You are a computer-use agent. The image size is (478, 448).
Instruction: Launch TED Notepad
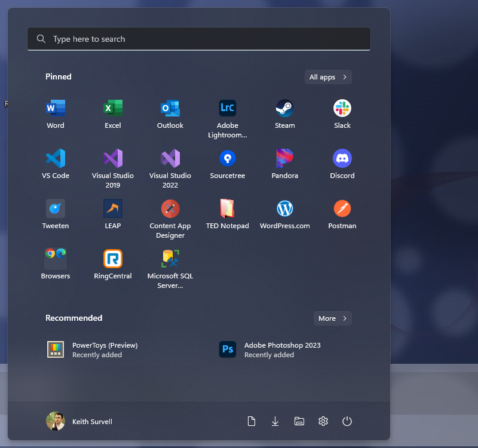pos(228,215)
